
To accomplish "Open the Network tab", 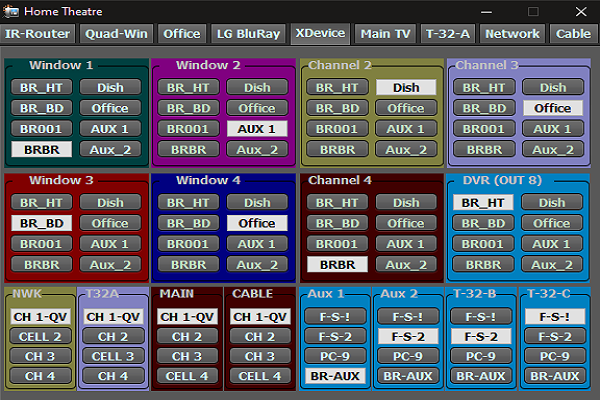I will 512,33.
